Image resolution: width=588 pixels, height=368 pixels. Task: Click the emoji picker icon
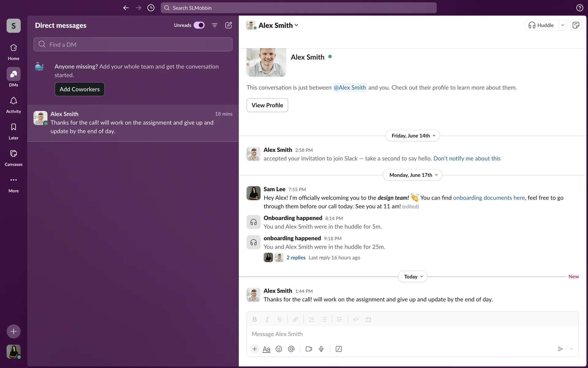279,349
